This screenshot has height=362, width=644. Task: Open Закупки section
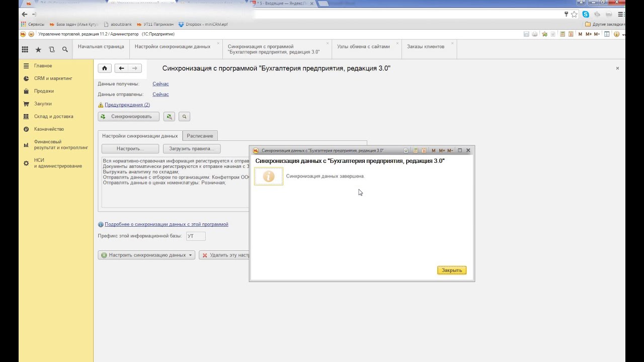point(43,104)
